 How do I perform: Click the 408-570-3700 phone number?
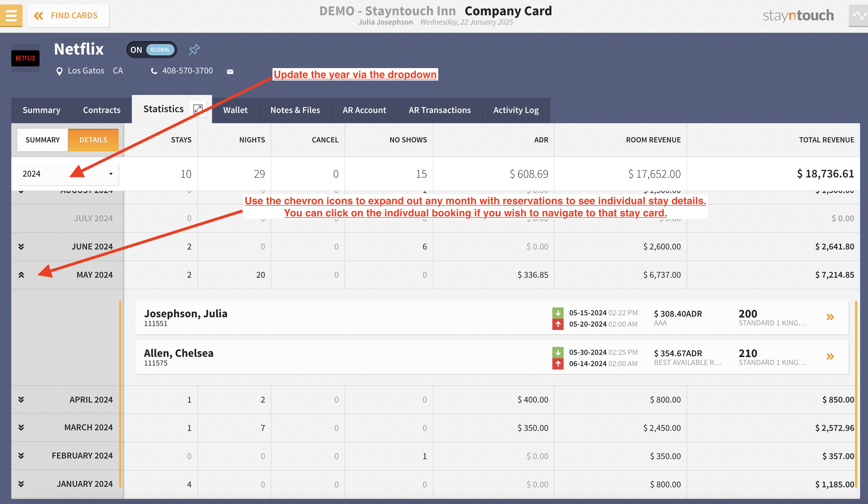(187, 71)
